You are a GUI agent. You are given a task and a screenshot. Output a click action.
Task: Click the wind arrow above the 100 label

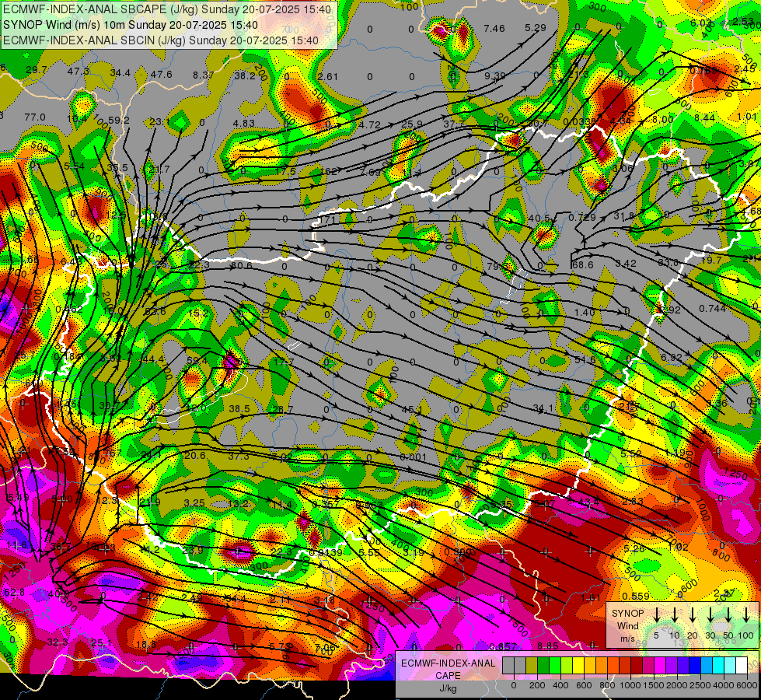746,615
